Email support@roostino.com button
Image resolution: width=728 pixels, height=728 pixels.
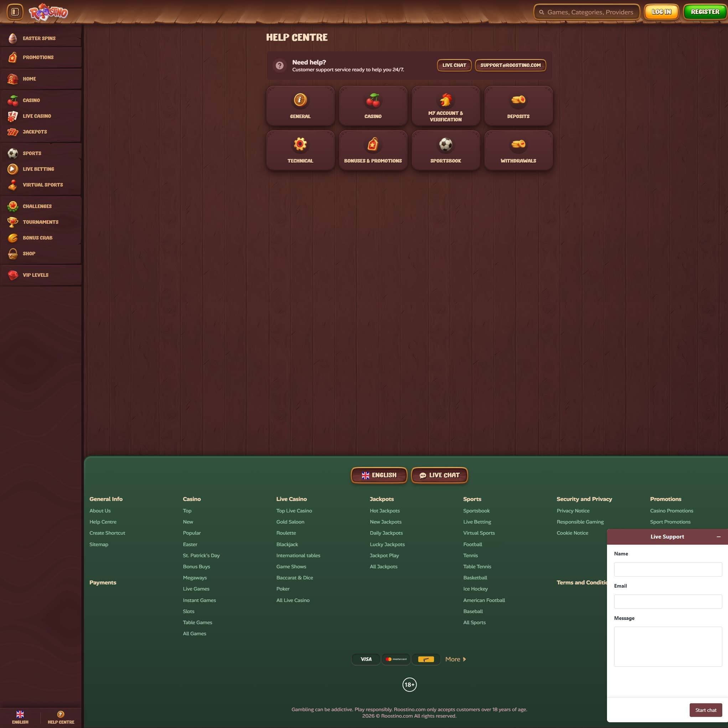pos(510,65)
